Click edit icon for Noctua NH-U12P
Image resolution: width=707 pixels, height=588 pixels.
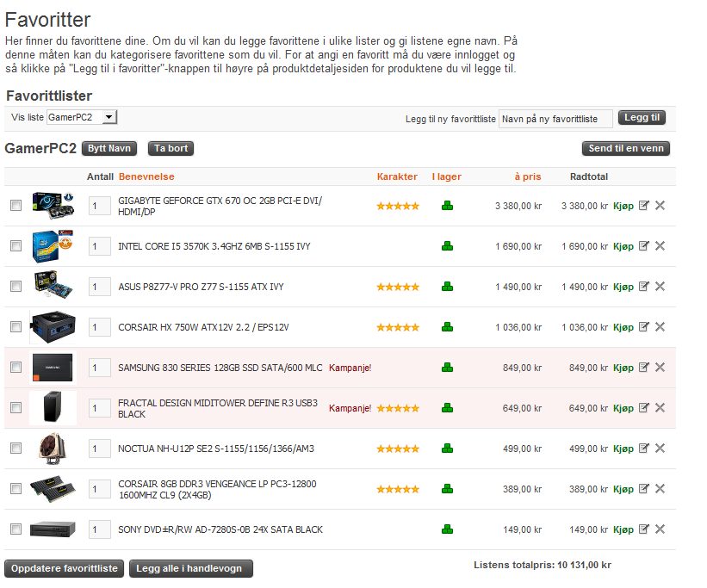pyautogui.click(x=644, y=449)
